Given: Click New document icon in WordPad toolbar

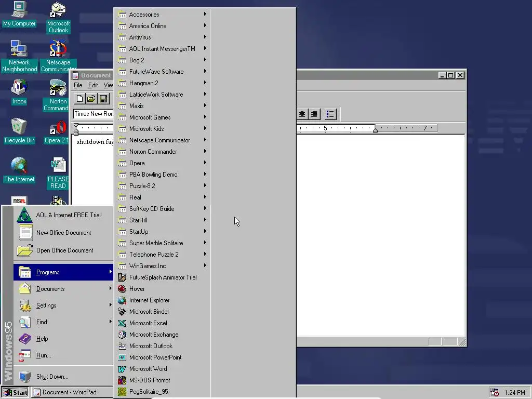Looking at the screenshot, I should 79,99.
